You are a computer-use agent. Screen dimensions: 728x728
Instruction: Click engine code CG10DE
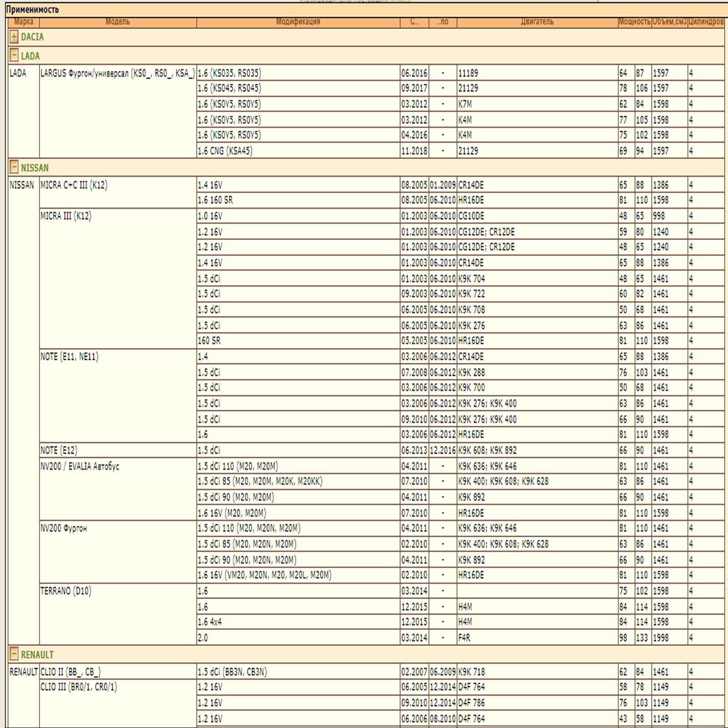(471, 216)
